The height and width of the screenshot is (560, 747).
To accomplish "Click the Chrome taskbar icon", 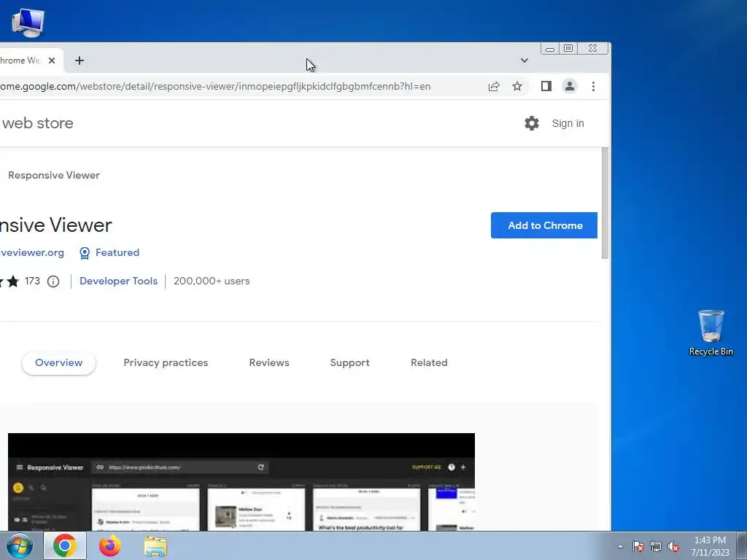I will [x=65, y=545].
